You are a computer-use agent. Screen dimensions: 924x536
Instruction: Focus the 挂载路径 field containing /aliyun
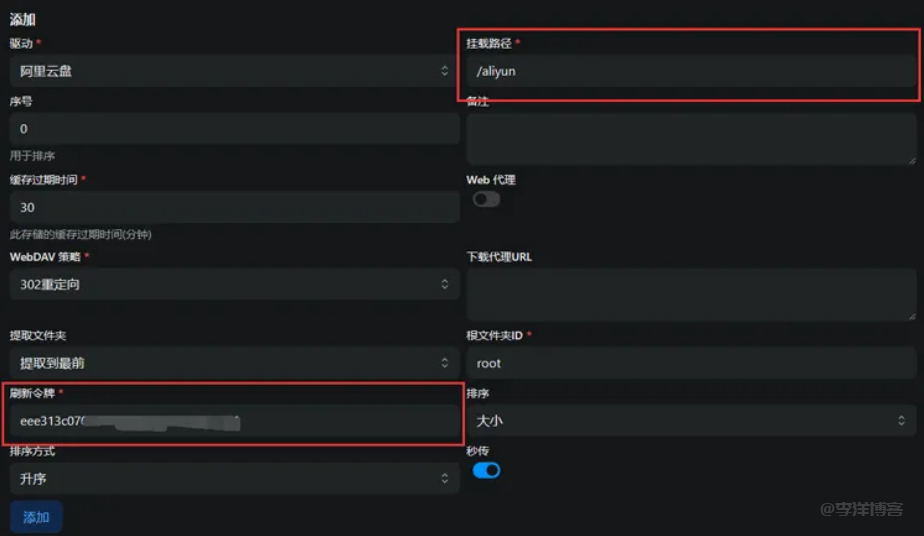690,72
